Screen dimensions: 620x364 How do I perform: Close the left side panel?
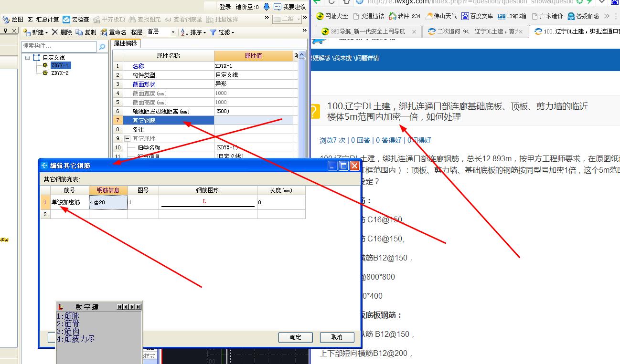click(14, 31)
